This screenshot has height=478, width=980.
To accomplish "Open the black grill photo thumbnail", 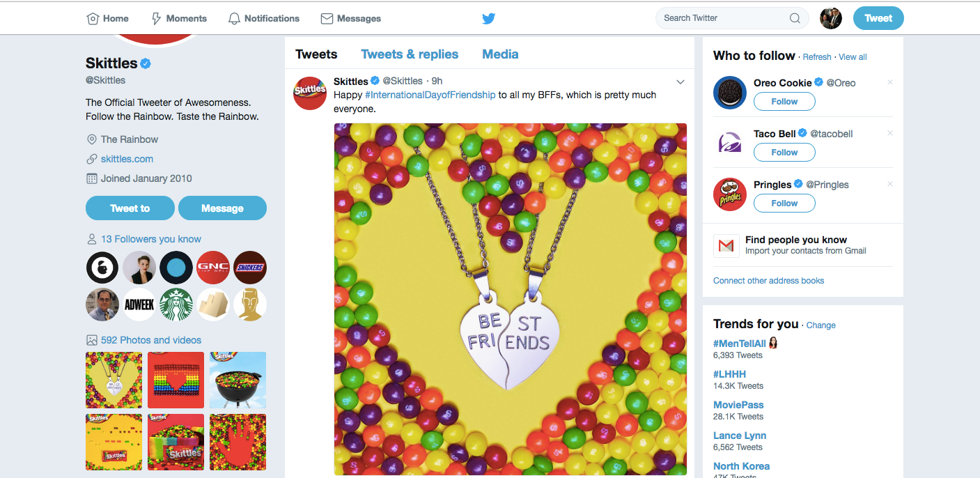I will [238, 380].
